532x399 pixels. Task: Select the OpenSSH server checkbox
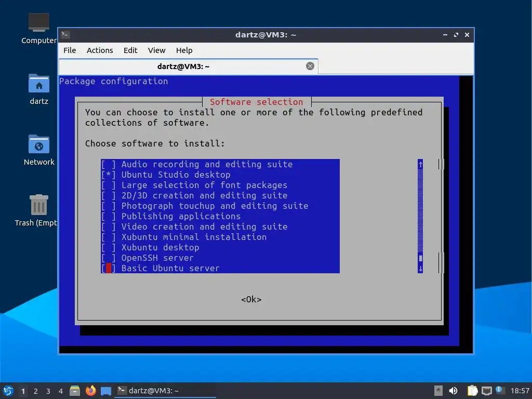tap(109, 258)
